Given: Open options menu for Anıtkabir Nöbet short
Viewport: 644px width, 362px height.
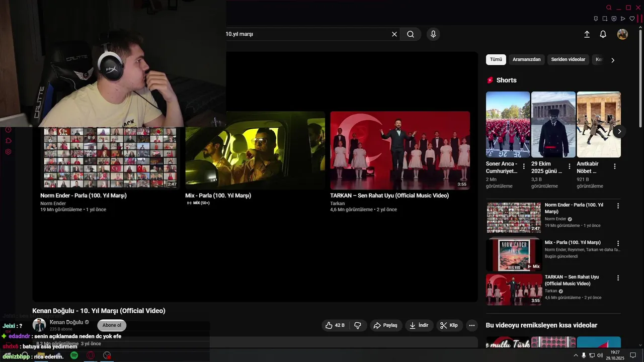Looking at the screenshot, I should pos(615,166).
